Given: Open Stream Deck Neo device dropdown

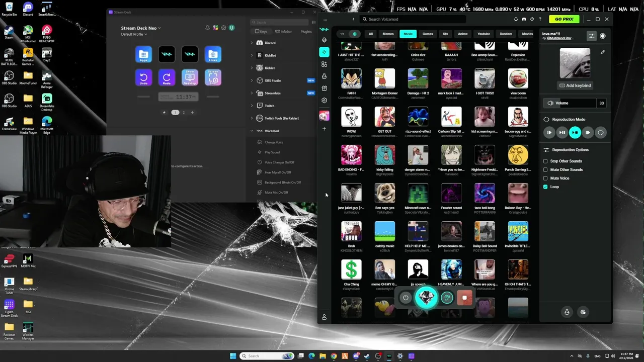Looking at the screenshot, I should point(141,28).
